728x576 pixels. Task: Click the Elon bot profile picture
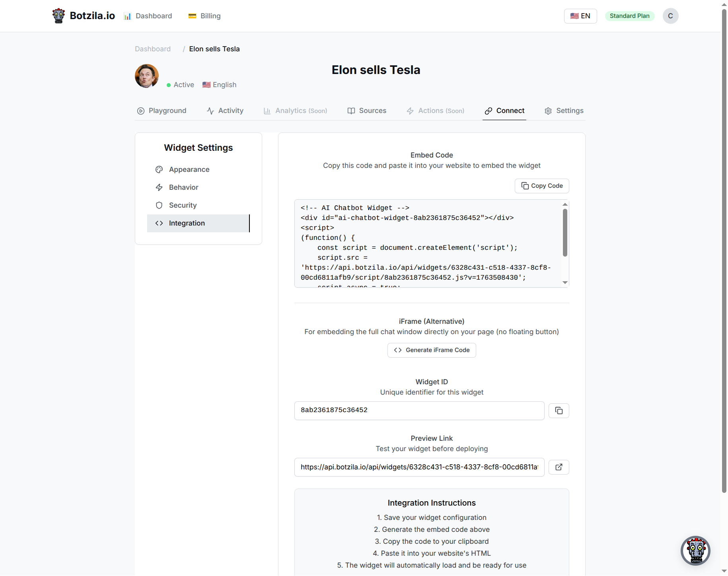(147, 76)
